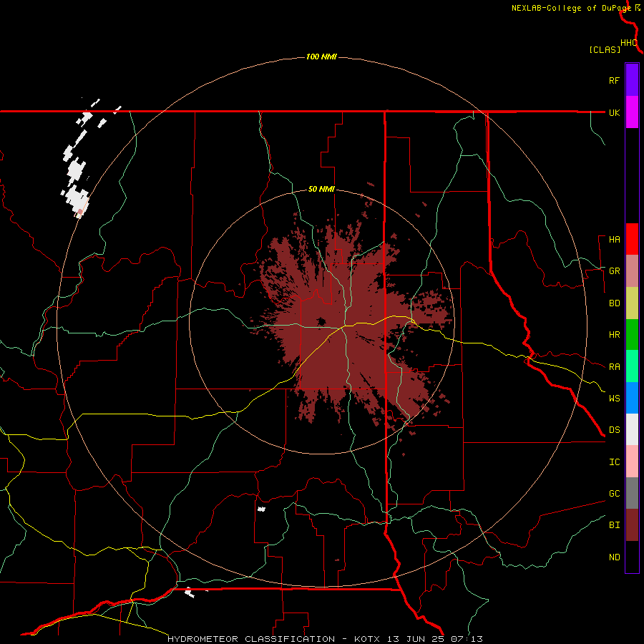This screenshot has width=644, height=644.
Task: Click the '100 NMI' range ring label
Action: tap(321, 57)
